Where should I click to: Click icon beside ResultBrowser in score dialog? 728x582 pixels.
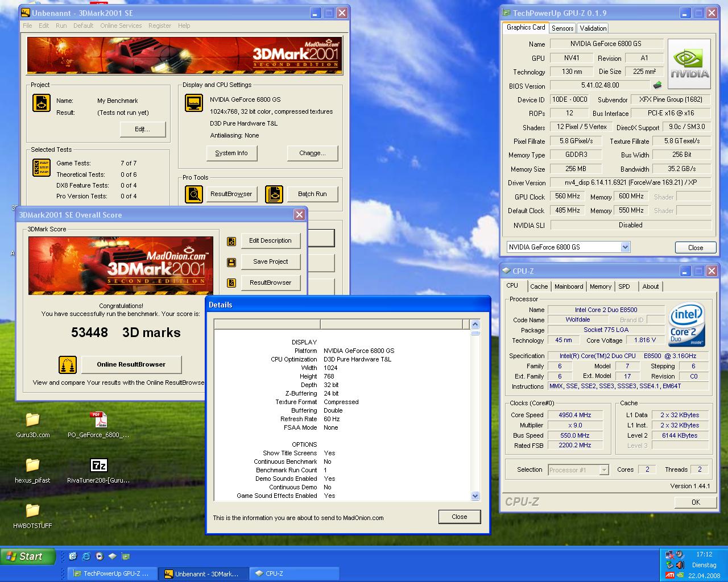tap(231, 283)
